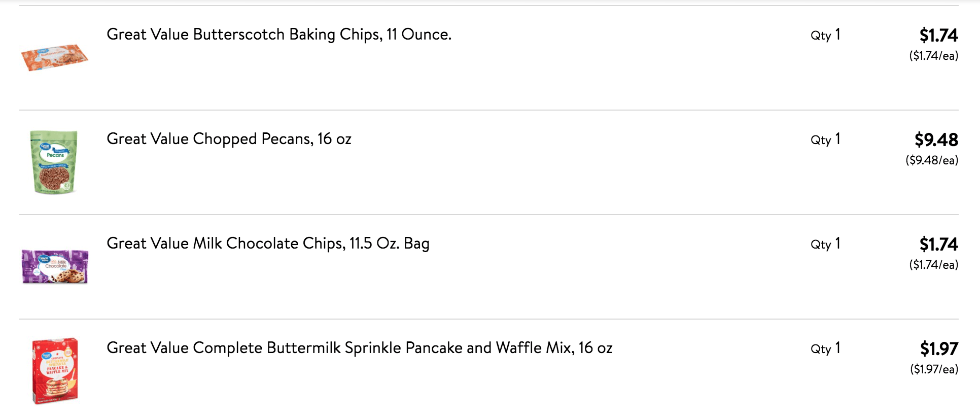Click the ($9.48/ea) unit price text
This screenshot has height=418, width=980.
click(932, 160)
